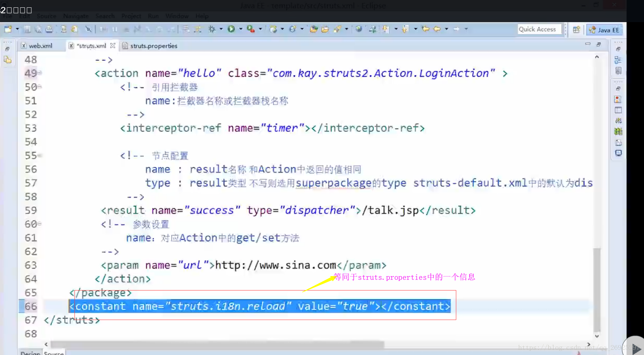Click the Save icon in toolbar

pos(27,29)
